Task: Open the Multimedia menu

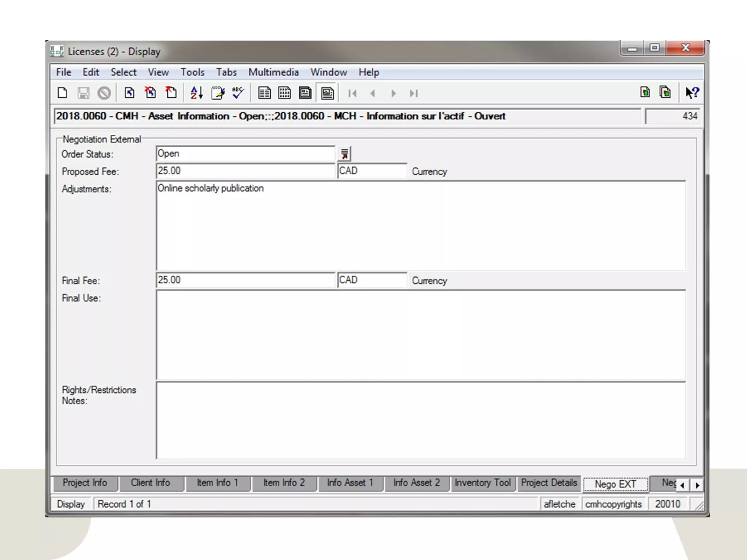Action: click(x=273, y=72)
